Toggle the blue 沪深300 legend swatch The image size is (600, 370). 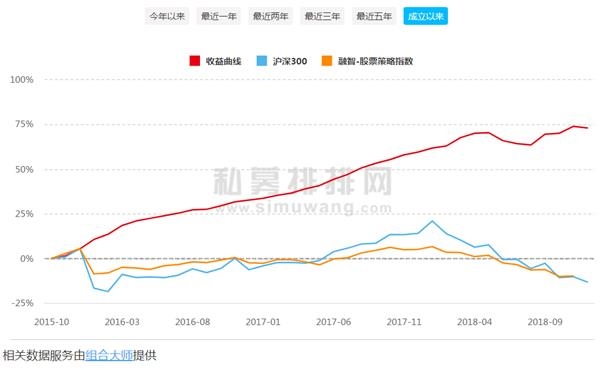[262, 61]
